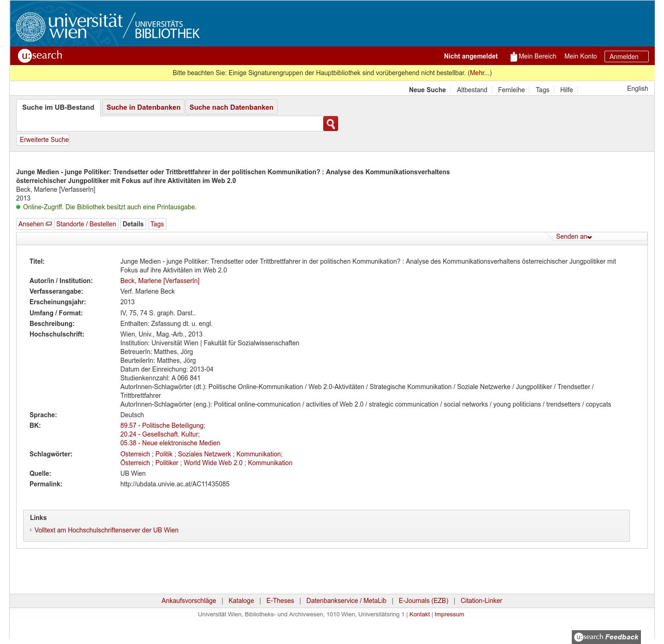The width and height of the screenshot is (664, 644).
Task: Select the Details tab
Action: pos(133,224)
